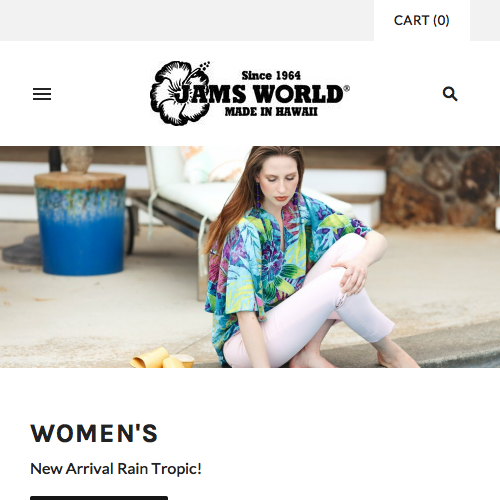Click the gray top announcement bar
The width and height of the screenshot is (500, 500).
pos(187,20)
